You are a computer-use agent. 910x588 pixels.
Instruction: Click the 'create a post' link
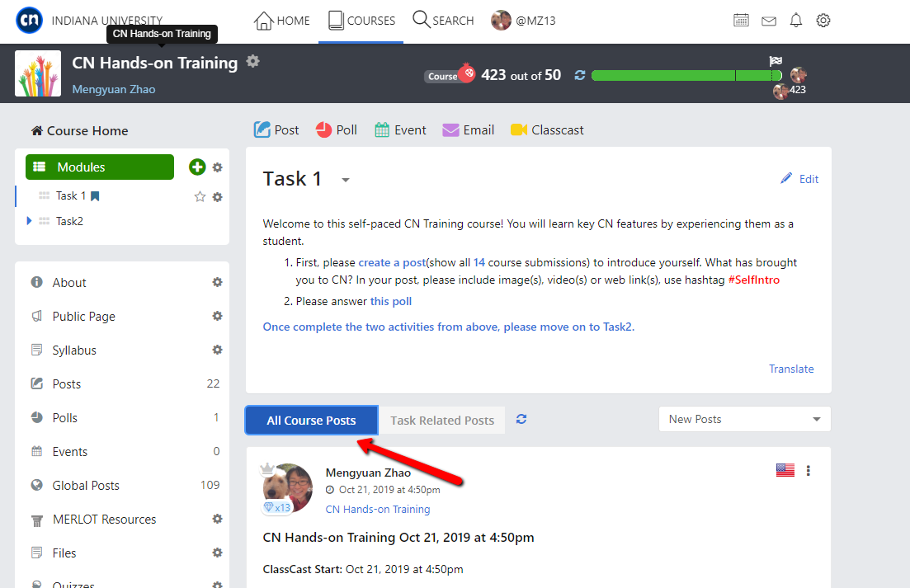[x=393, y=263]
